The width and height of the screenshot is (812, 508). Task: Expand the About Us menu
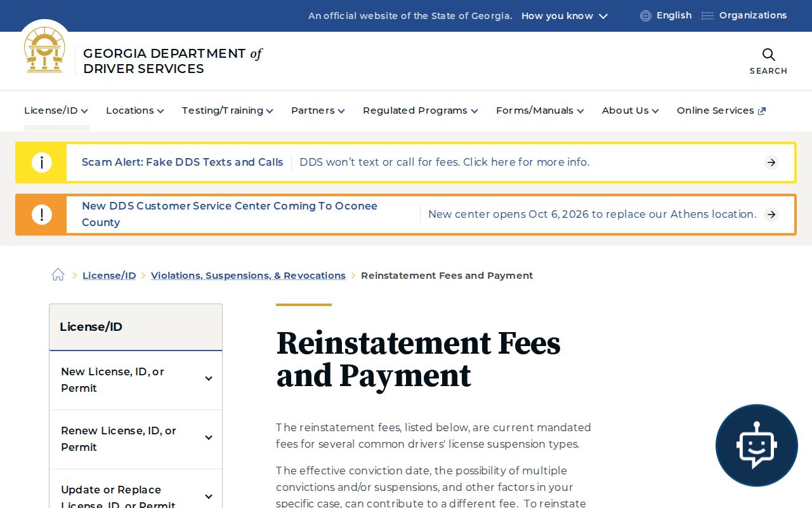click(x=631, y=110)
